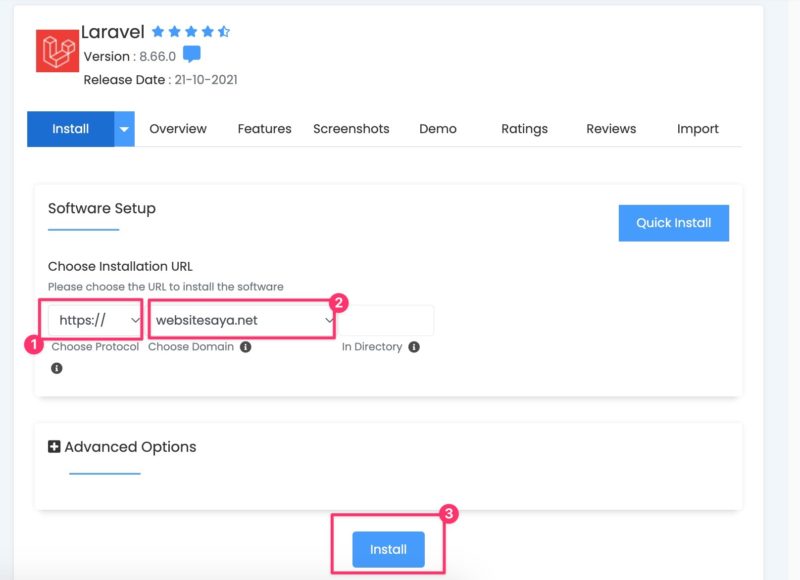This screenshot has width=800, height=580.
Task: Click the Quick Install button
Action: click(674, 223)
